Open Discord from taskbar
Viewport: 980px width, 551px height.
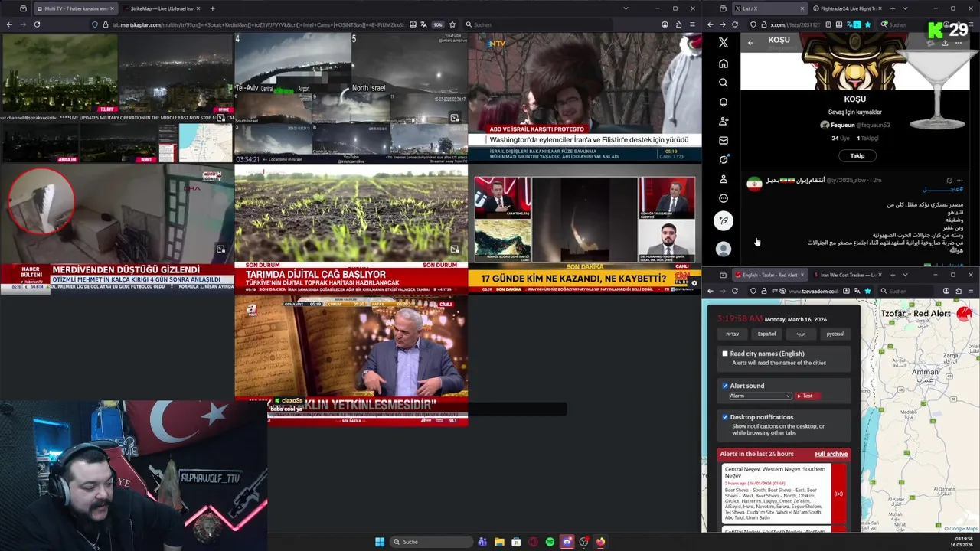point(567,542)
